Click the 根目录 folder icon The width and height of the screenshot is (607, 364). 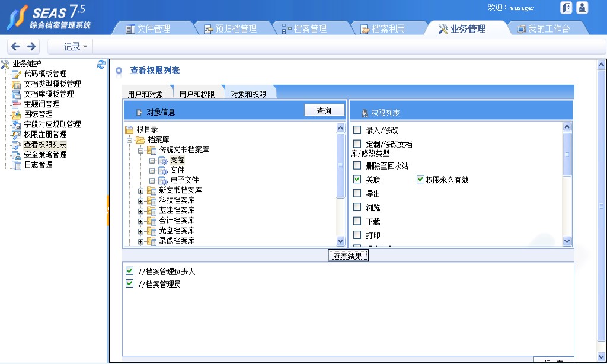(129, 130)
